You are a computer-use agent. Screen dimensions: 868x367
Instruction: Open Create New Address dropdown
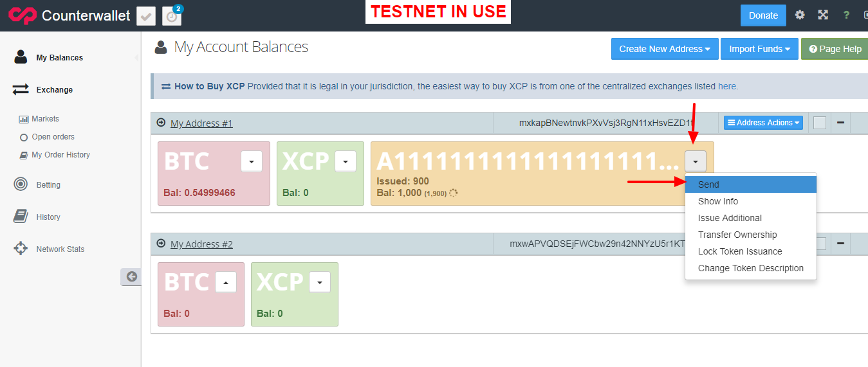[x=665, y=49]
